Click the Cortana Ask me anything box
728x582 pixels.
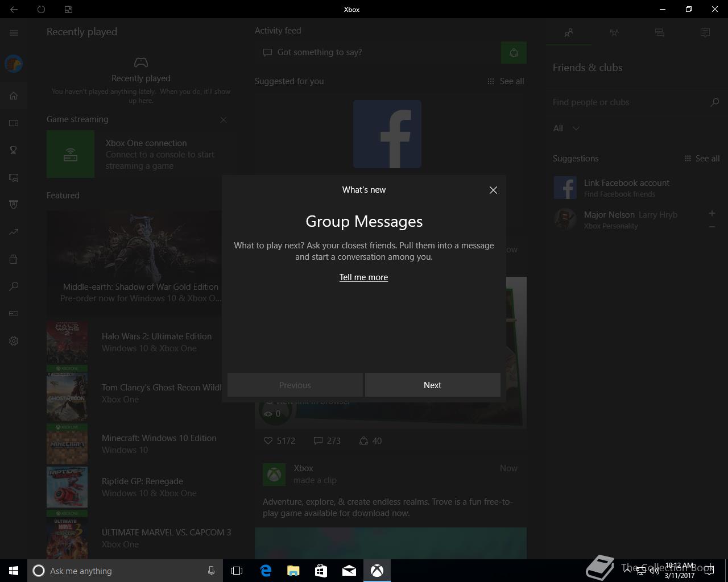[125, 571]
